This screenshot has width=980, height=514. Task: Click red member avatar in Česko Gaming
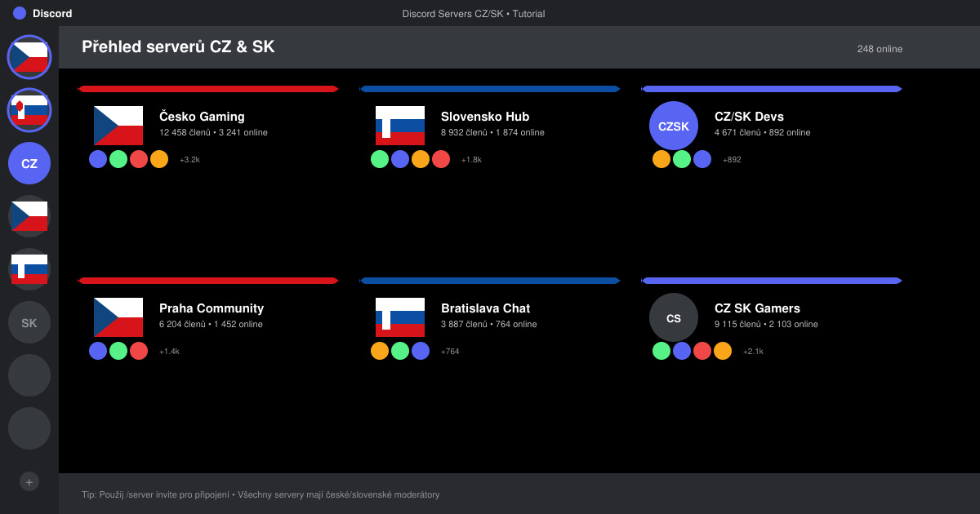(139, 159)
